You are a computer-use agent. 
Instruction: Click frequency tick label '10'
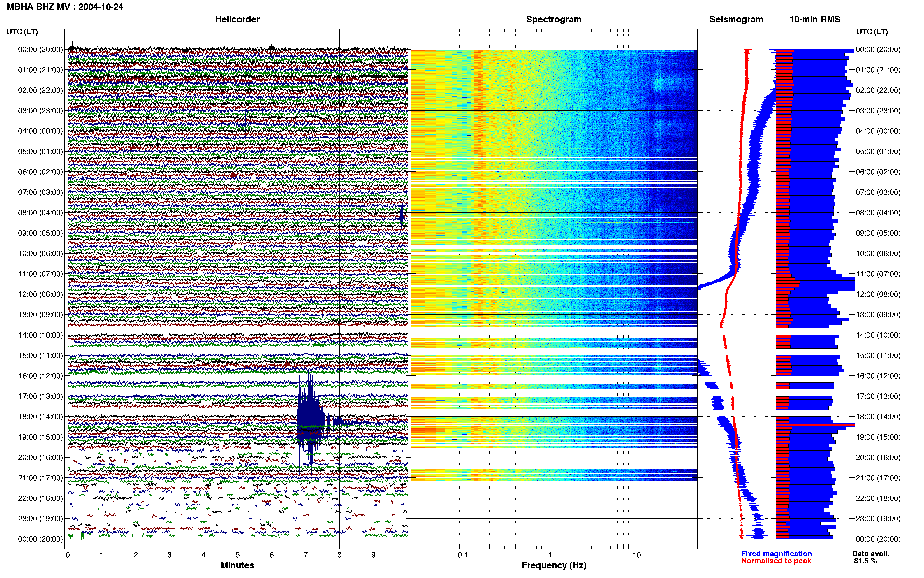coord(637,555)
